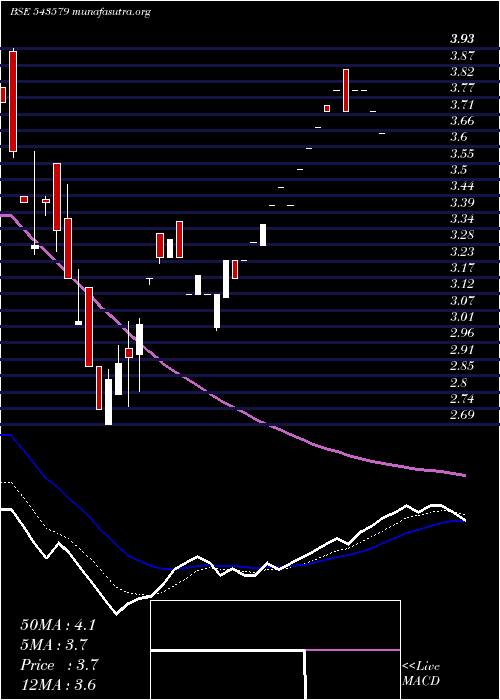Select the 3.12 price axis label
Image resolution: width=500 pixels, height=700 pixels.
click(x=462, y=284)
